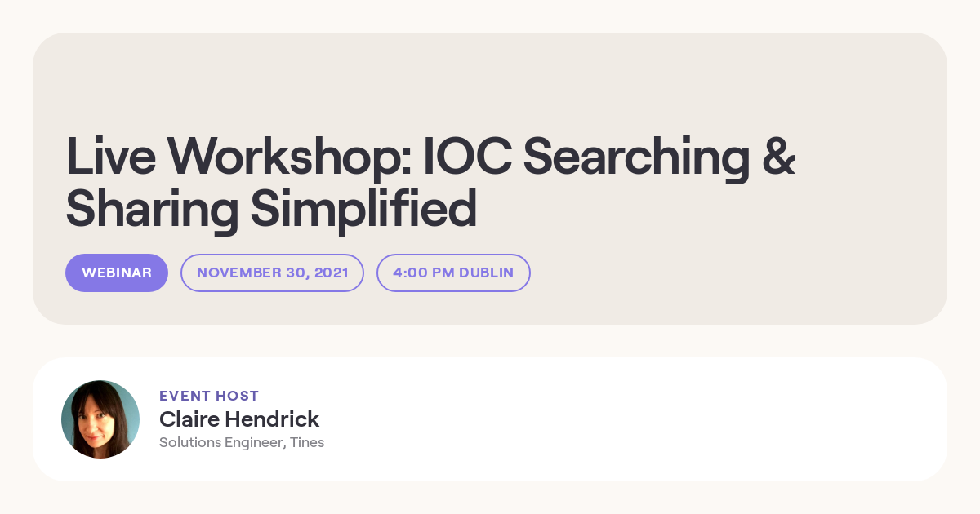Viewport: 980px width, 514px height.
Task: Click the purple WEBINAR badge
Action: coord(117,273)
